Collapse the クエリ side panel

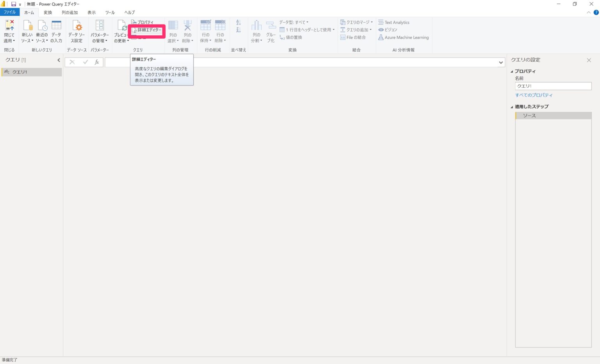[x=59, y=60]
